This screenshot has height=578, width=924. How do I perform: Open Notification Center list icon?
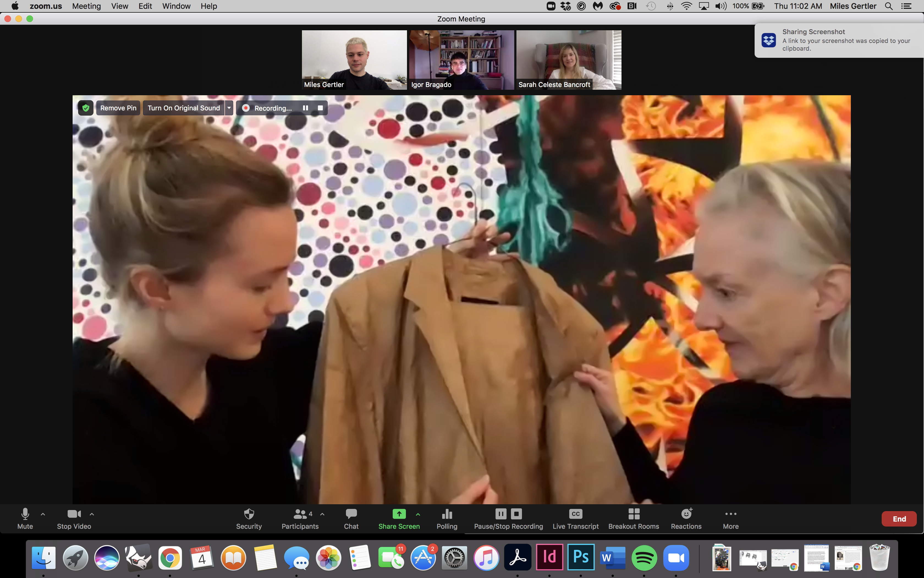[x=906, y=6]
